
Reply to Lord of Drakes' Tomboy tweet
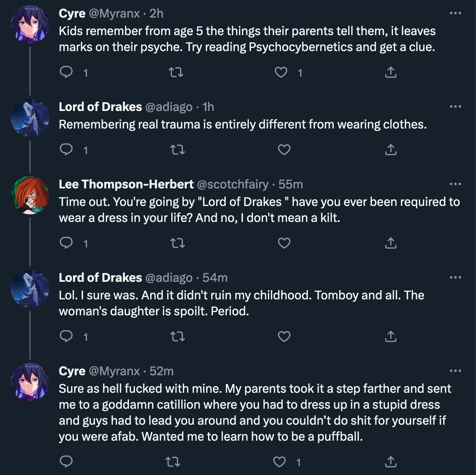point(66,336)
